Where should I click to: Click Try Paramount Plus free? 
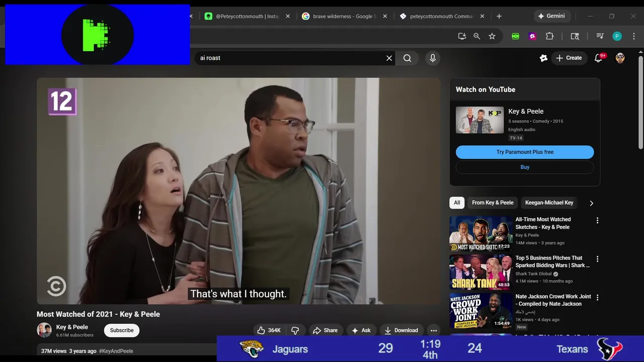(525, 152)
